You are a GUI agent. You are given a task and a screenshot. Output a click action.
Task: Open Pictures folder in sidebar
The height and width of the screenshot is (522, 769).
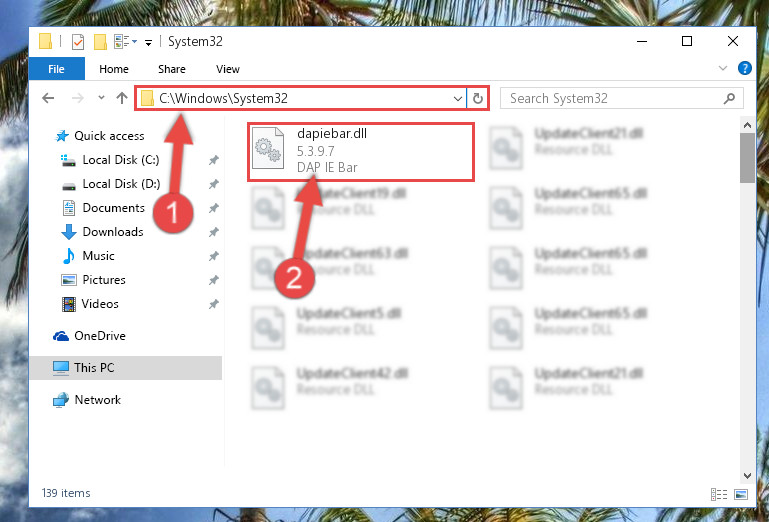pyautogui.click(x=104, y=280)
